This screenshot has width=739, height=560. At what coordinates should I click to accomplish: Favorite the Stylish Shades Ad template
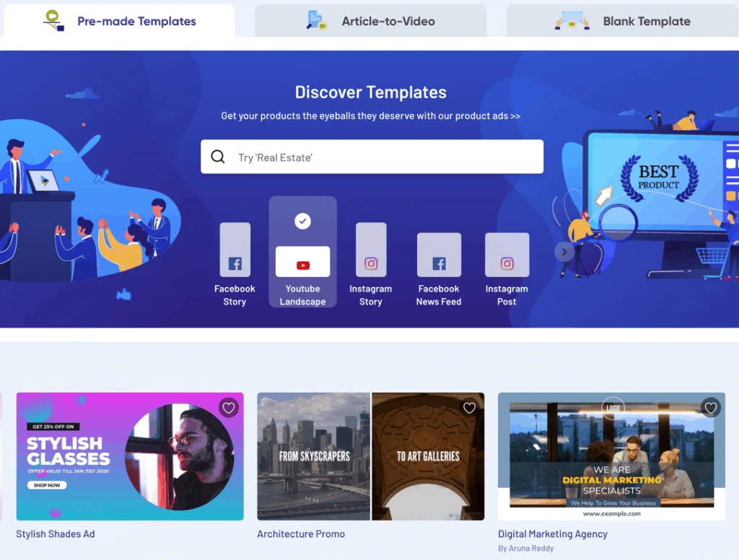[x=229, y=408]
